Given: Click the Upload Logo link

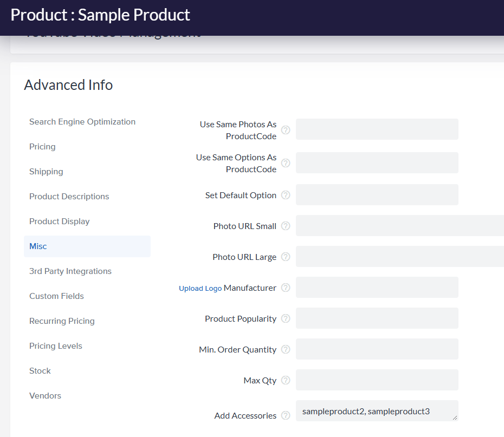Looking at the screenshot, I should [x=200, y=288].
